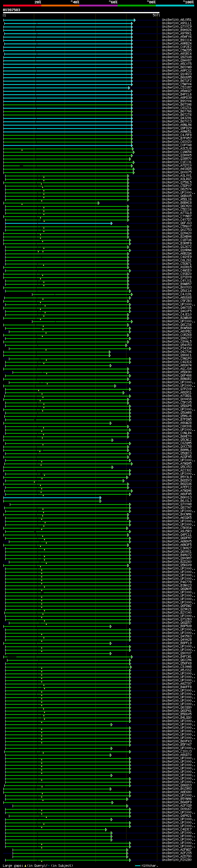
Task: Open hit UniRef100_C4J5F8
Action: click(x=177, y=135)
